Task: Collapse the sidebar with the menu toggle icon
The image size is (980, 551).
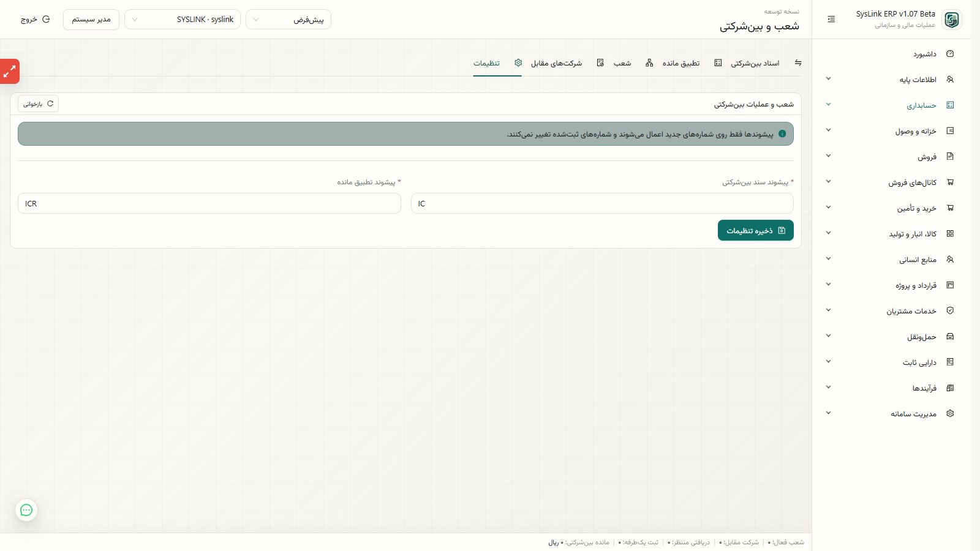Action: tap(831, 20)
